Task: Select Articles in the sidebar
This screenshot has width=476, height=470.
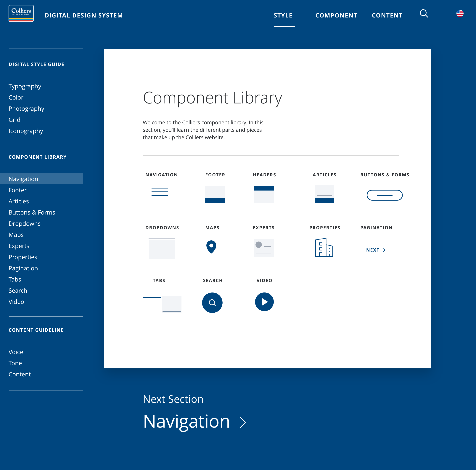Action: (x=19, y=201)
